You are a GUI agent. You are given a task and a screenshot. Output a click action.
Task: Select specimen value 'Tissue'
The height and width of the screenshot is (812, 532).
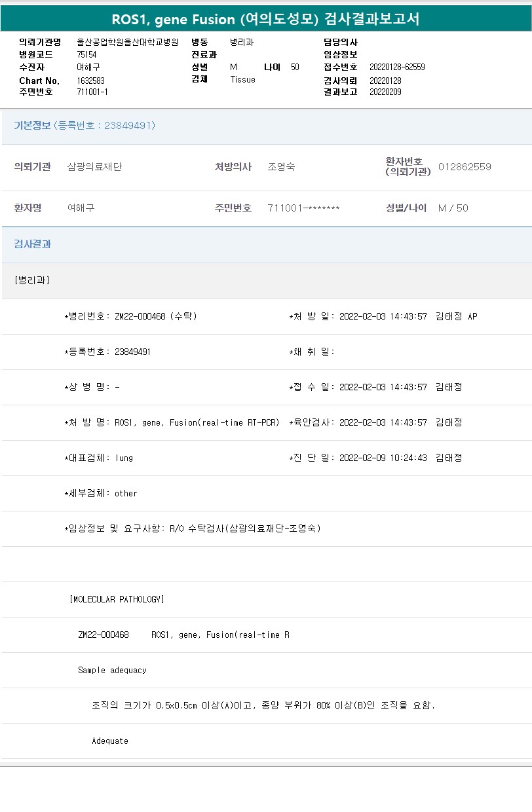(x=242, y=79)
